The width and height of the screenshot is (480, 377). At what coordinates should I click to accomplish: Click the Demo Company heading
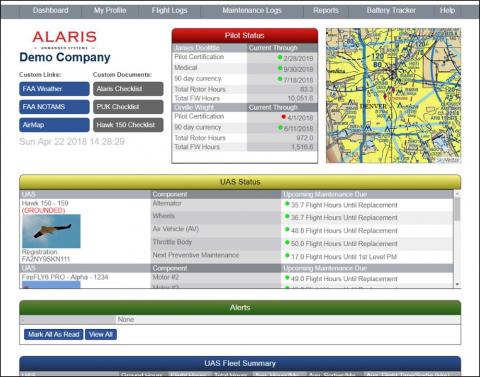[x=65, y=57]
